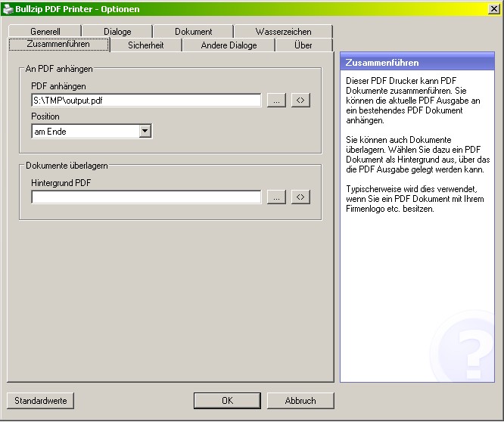Select the Zusammenführen tab
The width and height of the screenshot is (504, 422).
(58, 44)
